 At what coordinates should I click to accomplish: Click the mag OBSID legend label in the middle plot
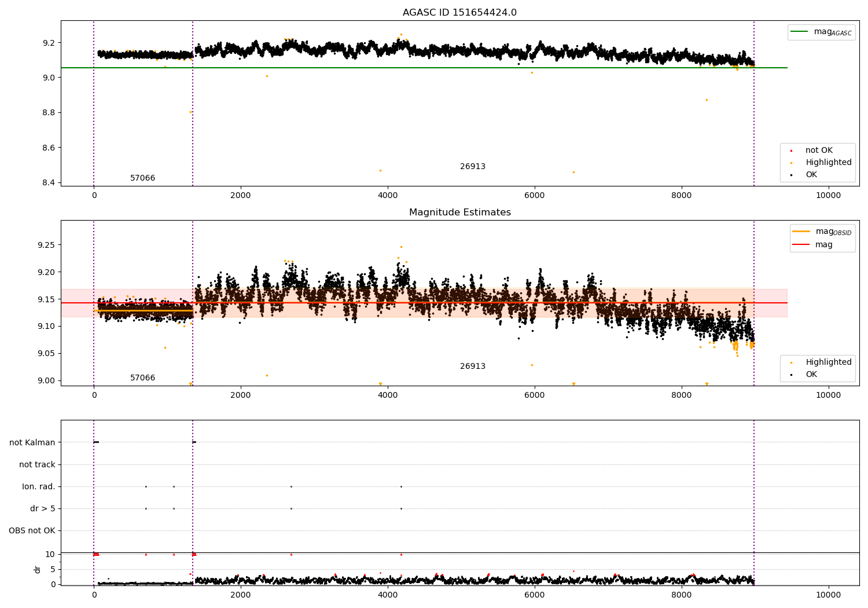[833, 232]
